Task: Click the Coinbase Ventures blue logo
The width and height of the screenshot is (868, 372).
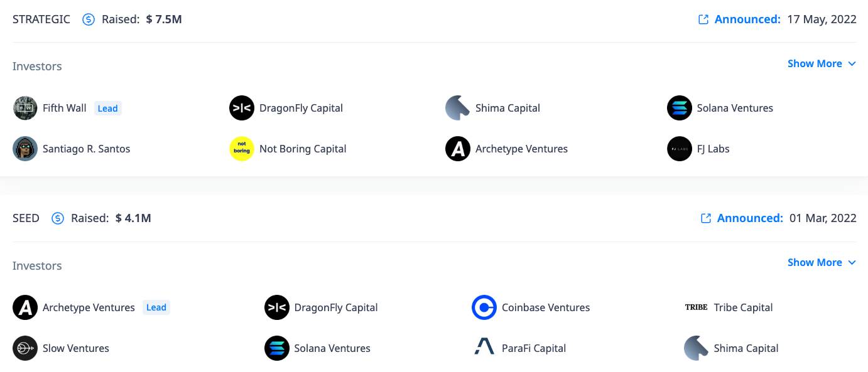Action: coord(484,307)
